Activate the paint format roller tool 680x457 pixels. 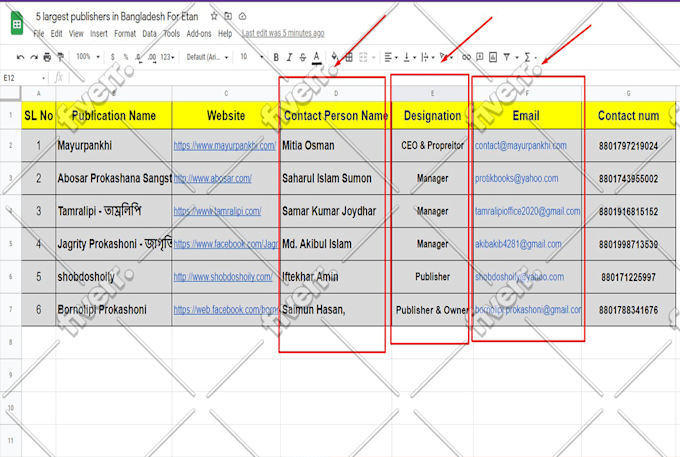pyautogui.click(x=60, y=57)
